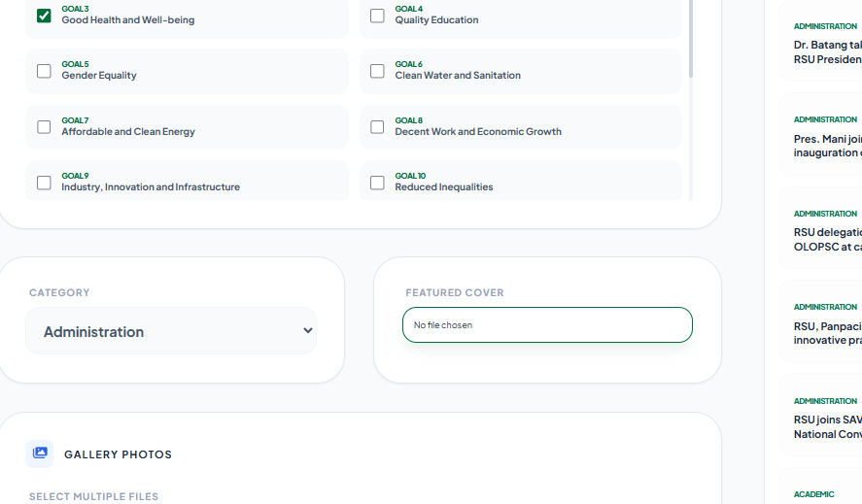The height and width of the screenshot is (504, 862).
Task: Click the Gallery Photos image icon
Action: (40, 454)
